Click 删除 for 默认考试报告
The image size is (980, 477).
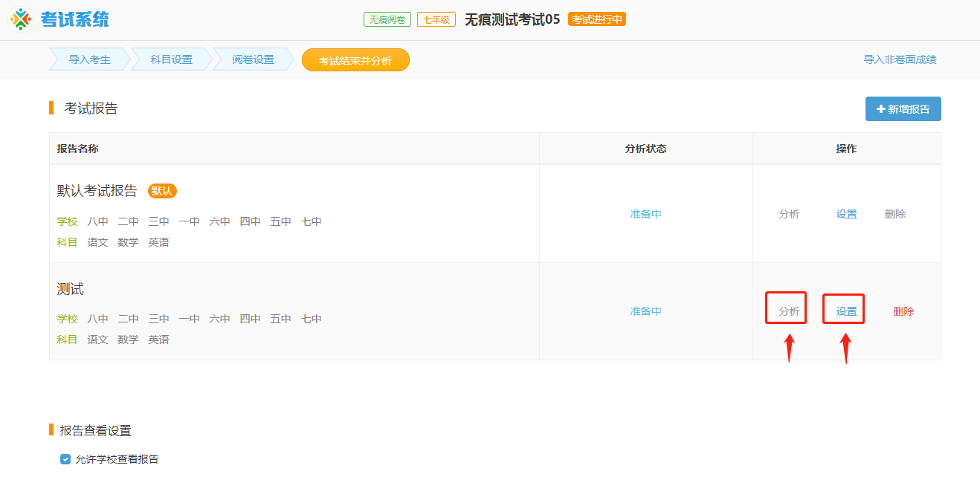pyautogui.click(x=895, y=214)
